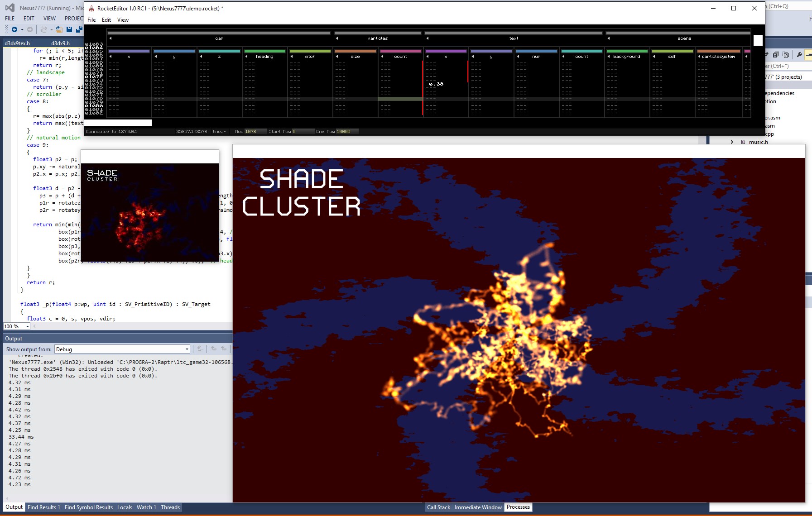The image size is (812, 516).
Task: Click the Visual Studio navigate forward arrow
Action: click(30, 29)
